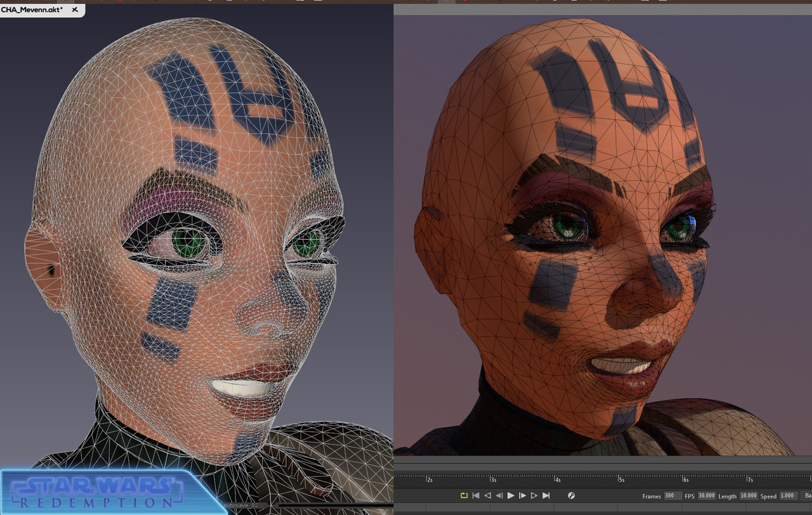Set playhead to the 3s marker
812x515 pixels.
[x=494, y=479]
